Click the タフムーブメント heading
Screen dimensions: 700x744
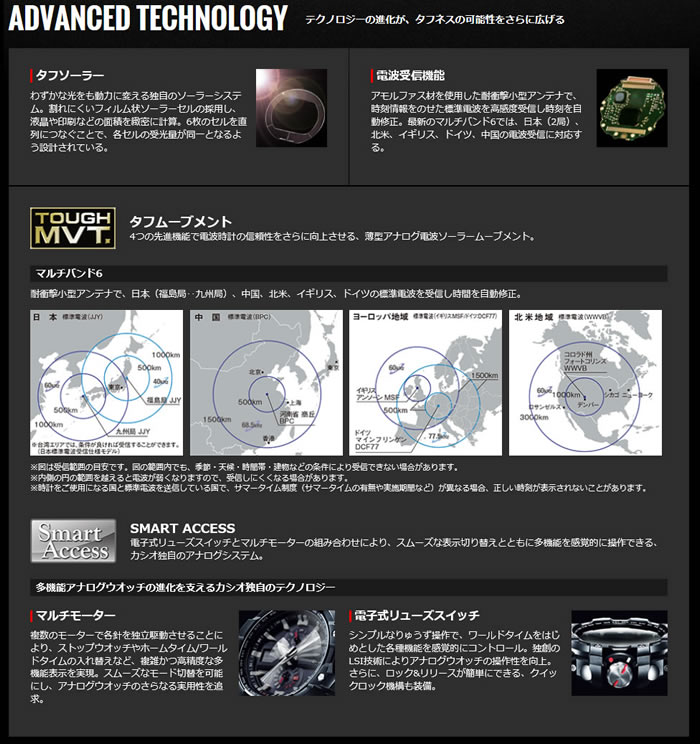click(x=180, y=221)
